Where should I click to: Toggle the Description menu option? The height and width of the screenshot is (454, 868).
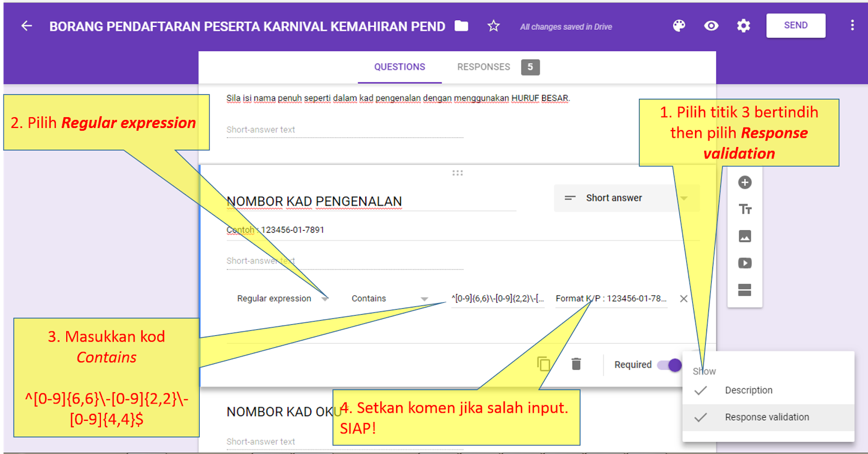[768, 390]
